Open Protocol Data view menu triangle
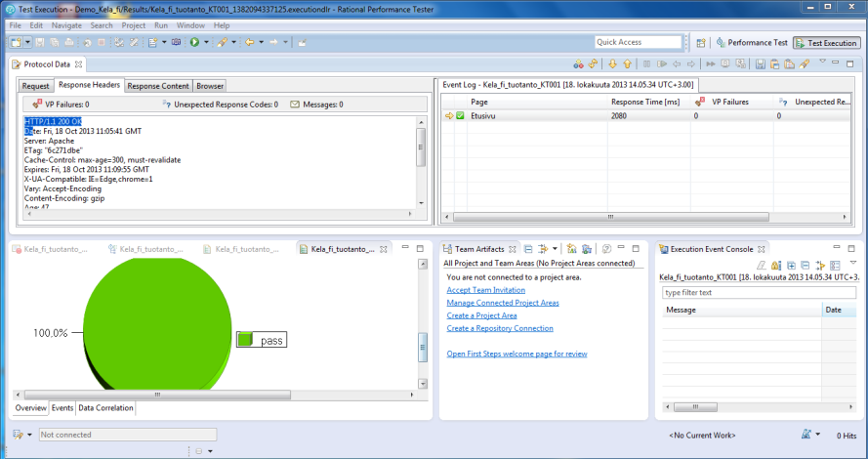The width and height of the screenshot is (868, 459). coord(823,61)
